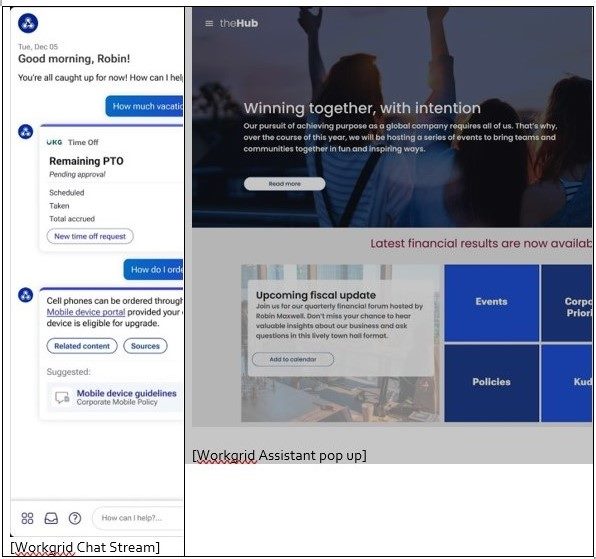Open the Policies tile

point(491,383)
